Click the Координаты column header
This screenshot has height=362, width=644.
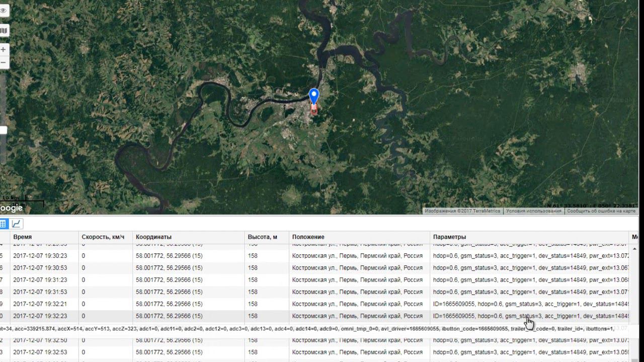153,237
